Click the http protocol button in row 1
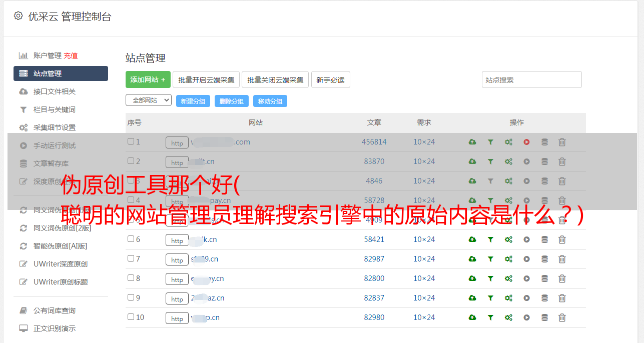Screen dimensions: 644x343 [x=177, y=143]
